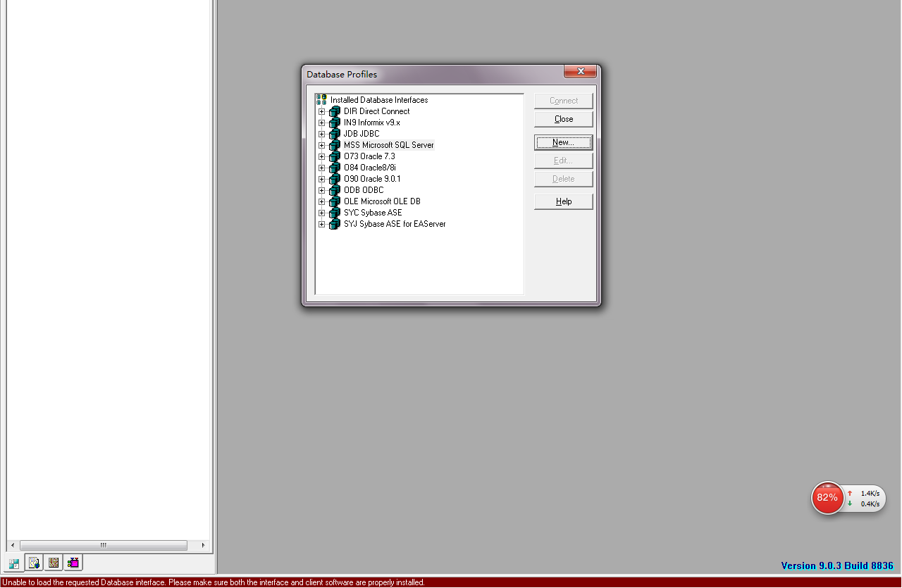
Task: Open the magenta component tab icon
Action: click(x=73, y=563)
